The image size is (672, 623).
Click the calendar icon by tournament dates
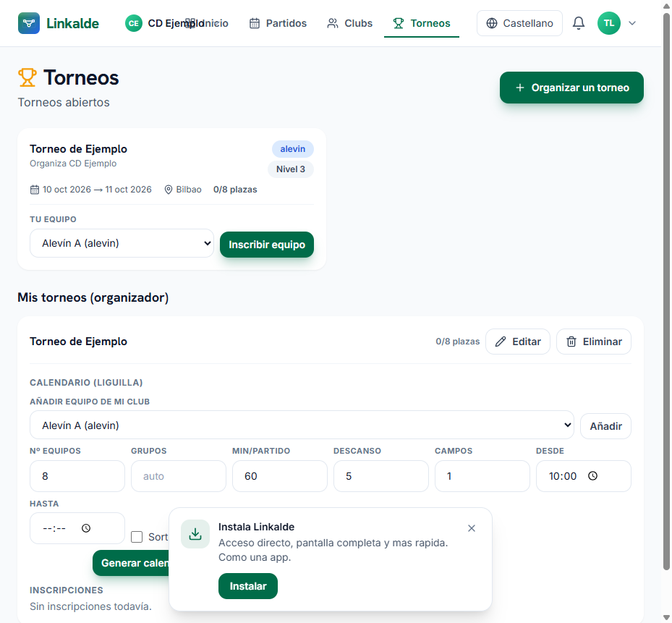(35, 190)
